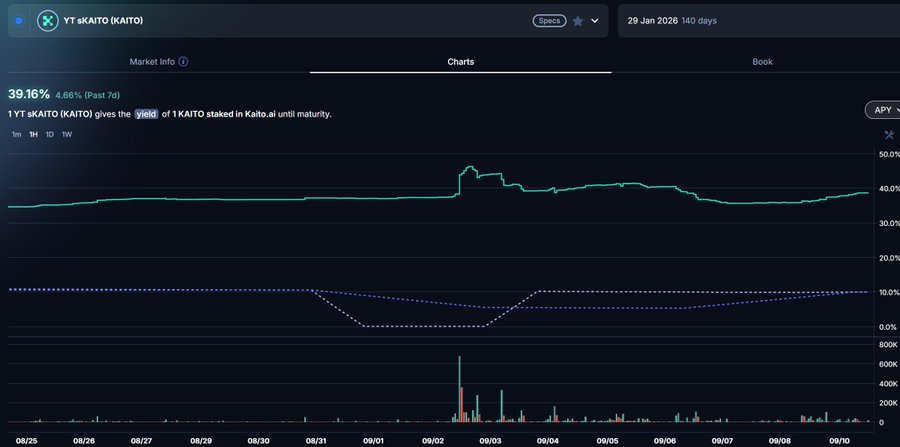The height and width of the screenshot is (447, 900).
Task: Click the 0.0% axis label
Action: point(889,327)
